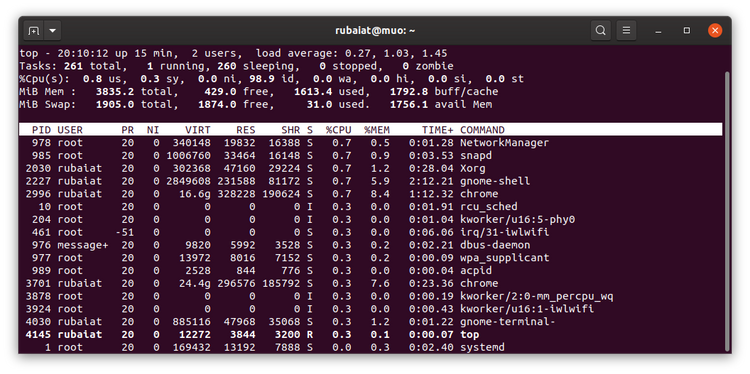Click the 0 zombie text
The width and height of the screenshot is (750, 374).
click(428, 66)
